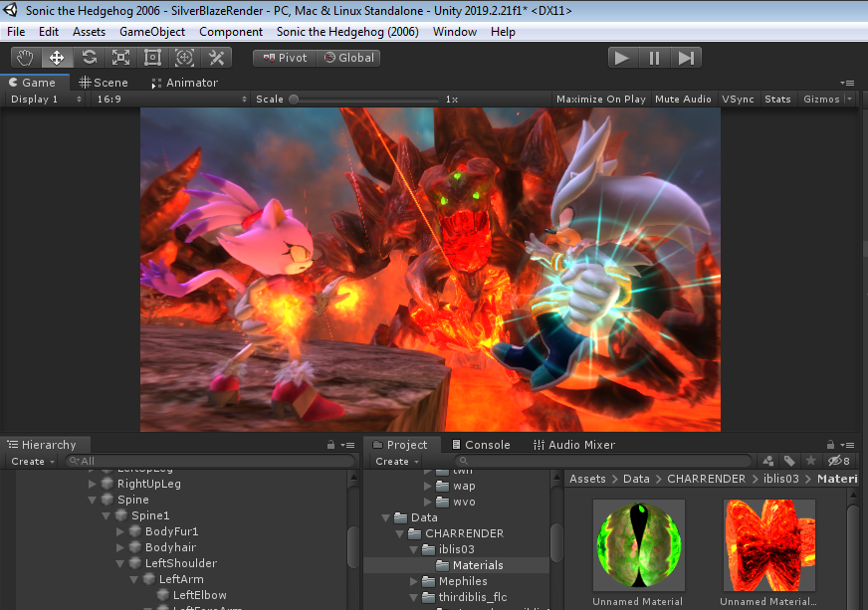The height and width of the screenshot is (610, 868).
Task: Select the combined Transform tool
Action: pos(184,58)
